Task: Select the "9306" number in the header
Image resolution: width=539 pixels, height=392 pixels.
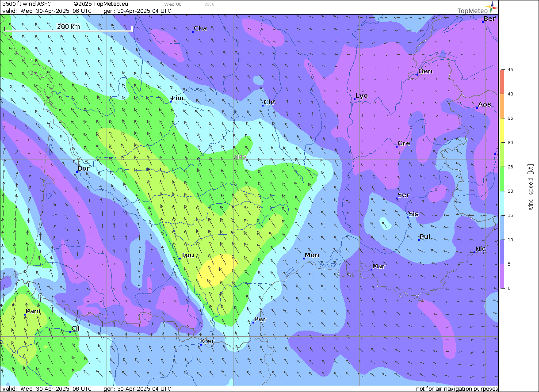Action: point(210,4)
